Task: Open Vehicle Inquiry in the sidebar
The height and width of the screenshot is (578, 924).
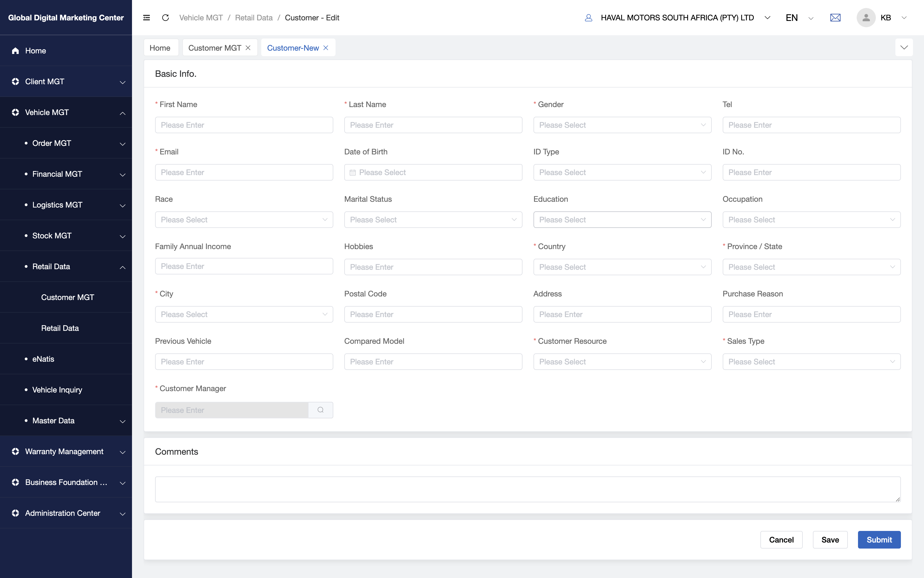Action: point(66,390)
